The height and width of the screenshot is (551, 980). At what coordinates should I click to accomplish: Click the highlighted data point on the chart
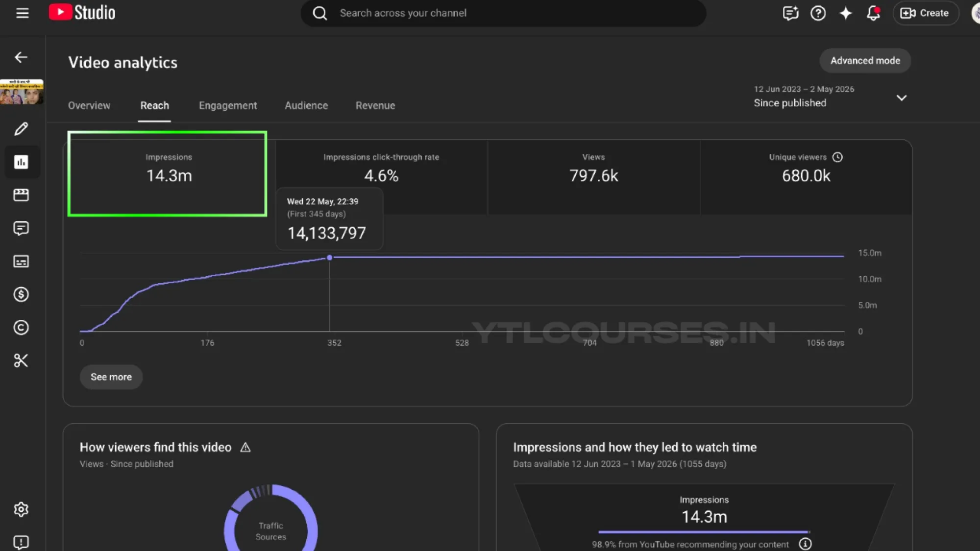click(x=330, y=258)
